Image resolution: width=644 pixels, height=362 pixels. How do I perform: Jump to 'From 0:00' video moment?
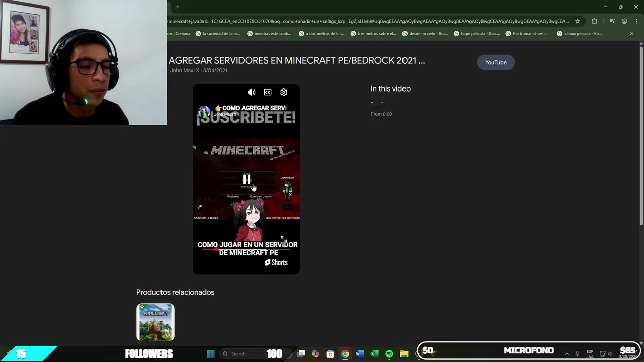[x=381, y=114]
